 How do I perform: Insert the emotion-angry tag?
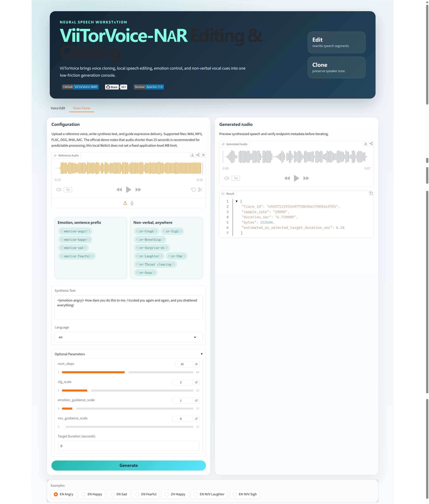75,231
